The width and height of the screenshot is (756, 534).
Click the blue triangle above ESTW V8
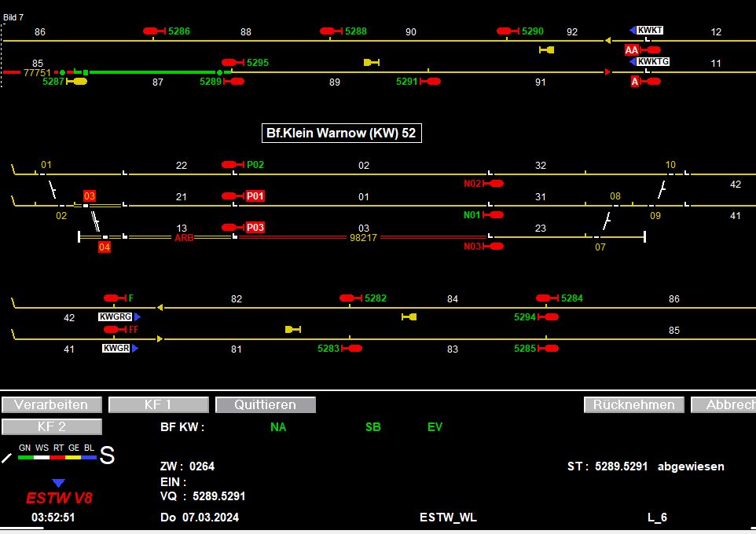tap(58, 483)
